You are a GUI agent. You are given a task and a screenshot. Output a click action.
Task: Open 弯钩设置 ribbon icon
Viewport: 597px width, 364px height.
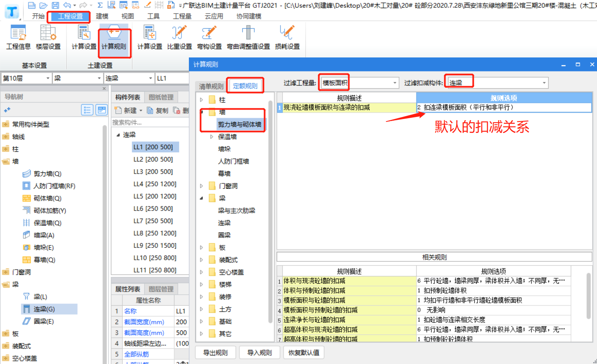click(209, 37)
